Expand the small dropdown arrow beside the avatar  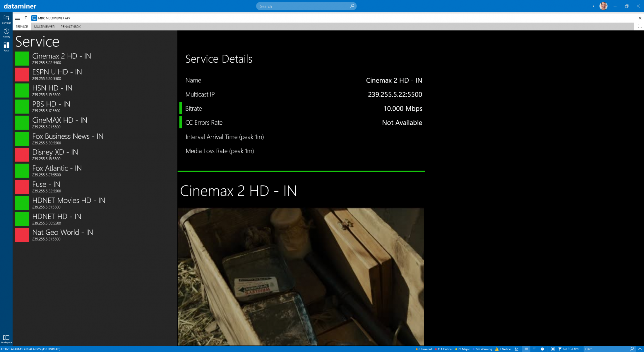pyautogui.click(x=593, y=6)
